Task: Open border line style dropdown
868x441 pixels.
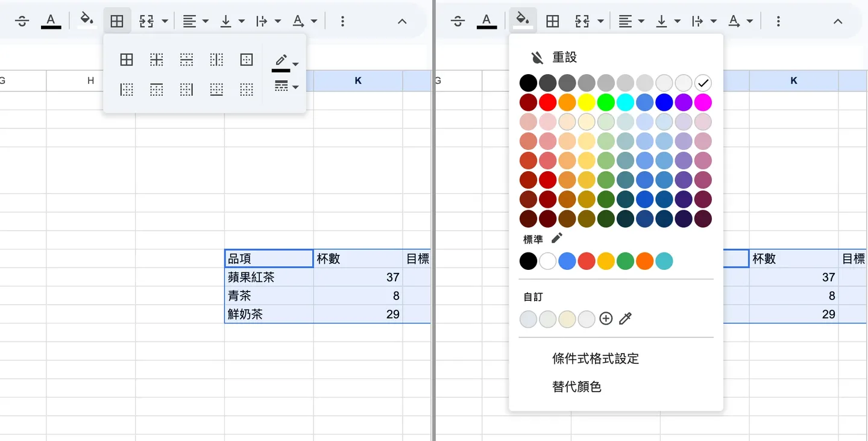Action: click(285, 87)
